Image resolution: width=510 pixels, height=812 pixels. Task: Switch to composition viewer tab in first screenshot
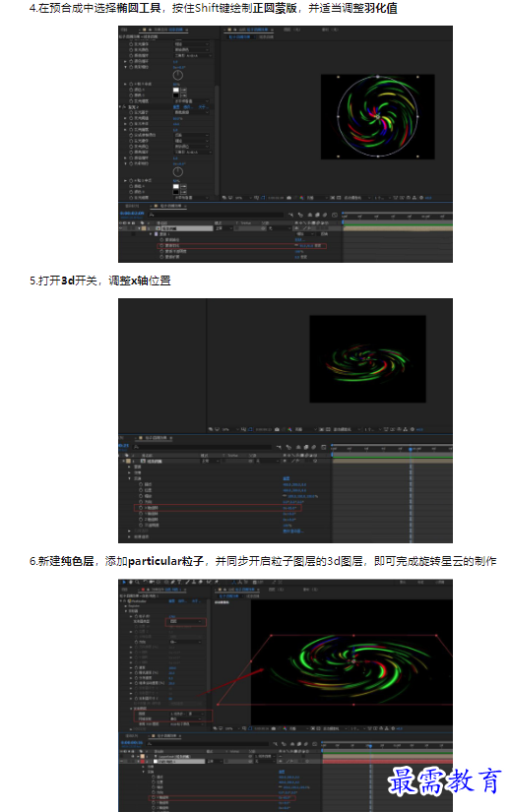248,30
